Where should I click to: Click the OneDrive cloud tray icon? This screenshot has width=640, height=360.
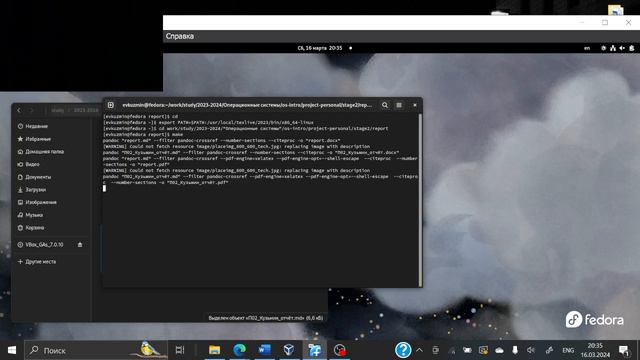coord(499,350)
